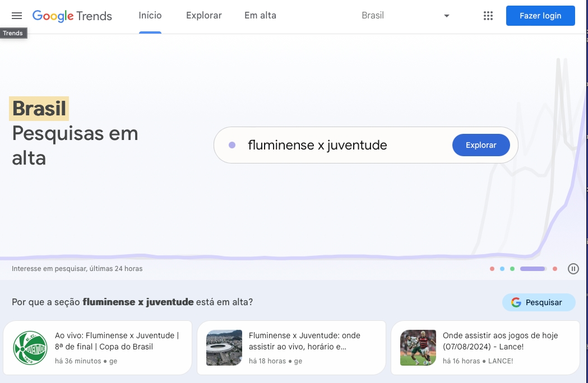Select the rightmost red carousel dot
588x383 pixels.
(x=555, y=269)
